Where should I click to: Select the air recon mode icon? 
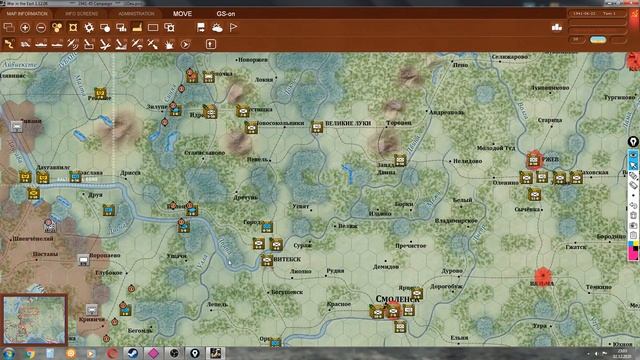pyautogui.click(x=73, y=44)
